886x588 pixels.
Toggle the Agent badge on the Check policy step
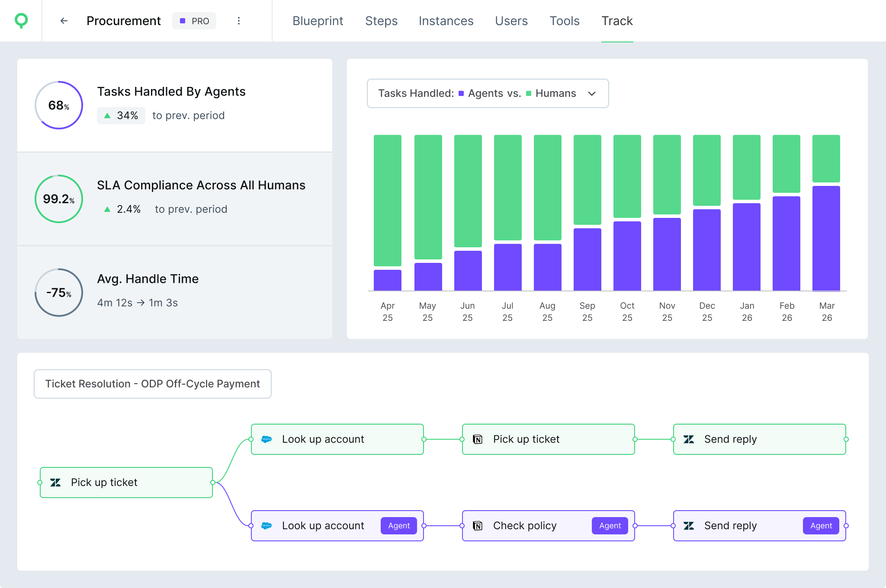tap(610, 526)
